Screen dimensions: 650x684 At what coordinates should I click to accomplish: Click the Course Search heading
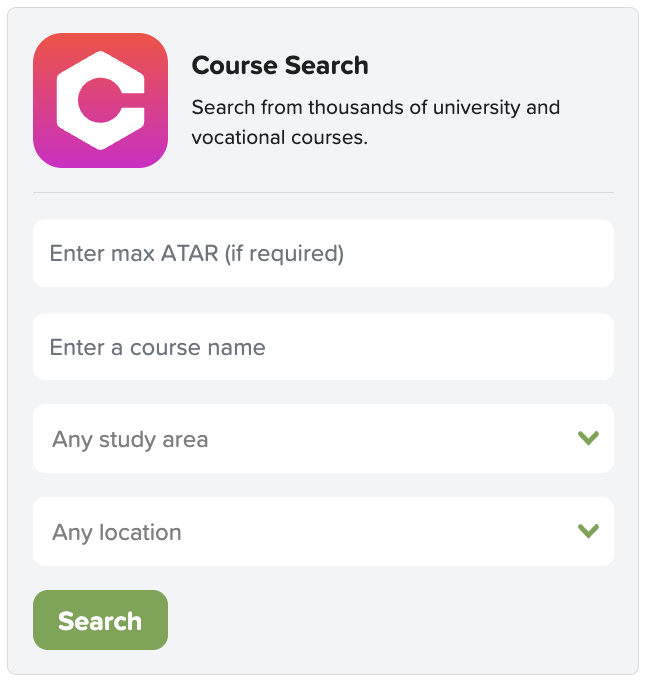(x=280, y=65)
